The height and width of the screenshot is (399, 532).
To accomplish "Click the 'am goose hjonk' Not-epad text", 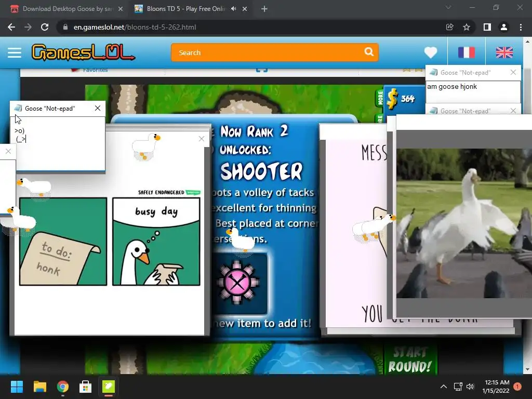I will click(x=452, y=87).
